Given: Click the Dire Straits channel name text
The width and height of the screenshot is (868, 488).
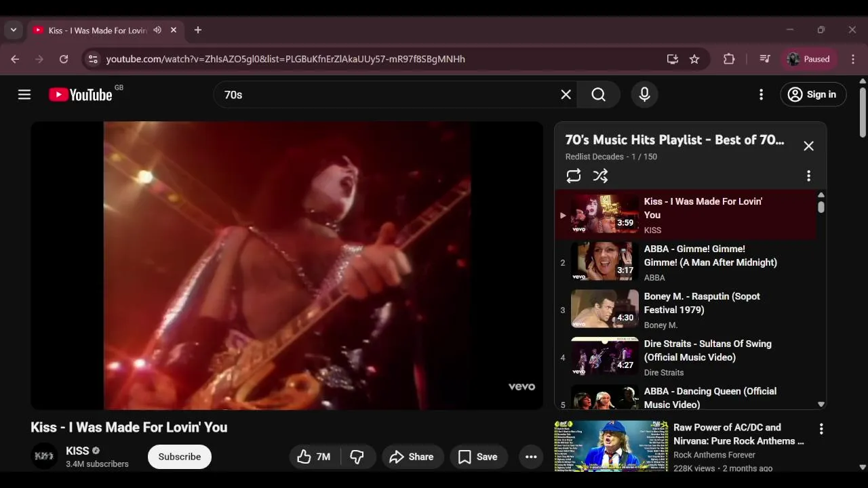Looking at the screenshot, I should tap(664, 373).
